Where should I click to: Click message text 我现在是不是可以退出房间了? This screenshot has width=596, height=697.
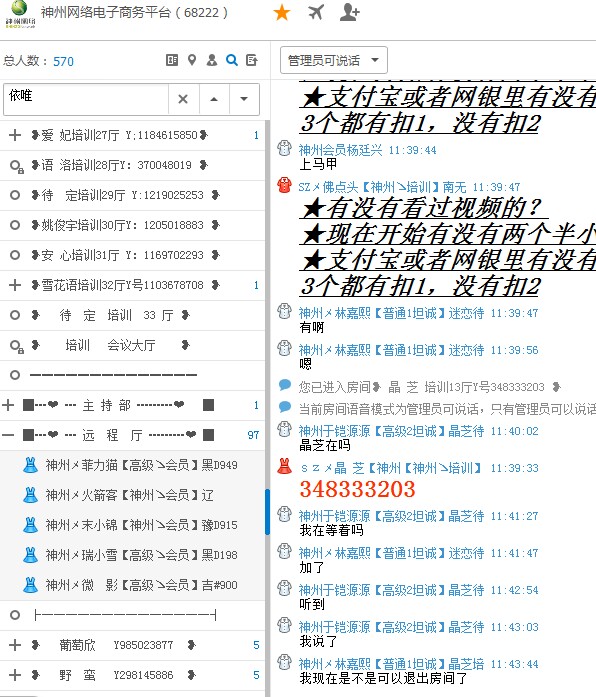tap(384, 678)
